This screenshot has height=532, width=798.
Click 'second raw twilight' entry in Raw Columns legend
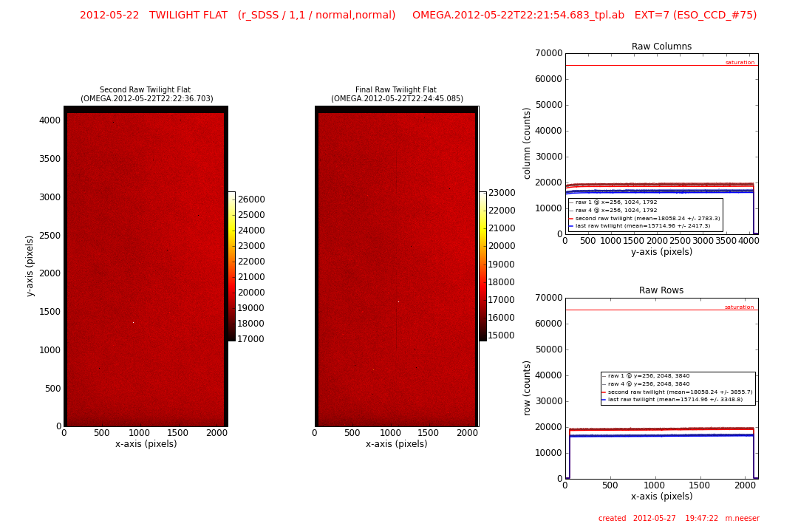click(647, 219)
